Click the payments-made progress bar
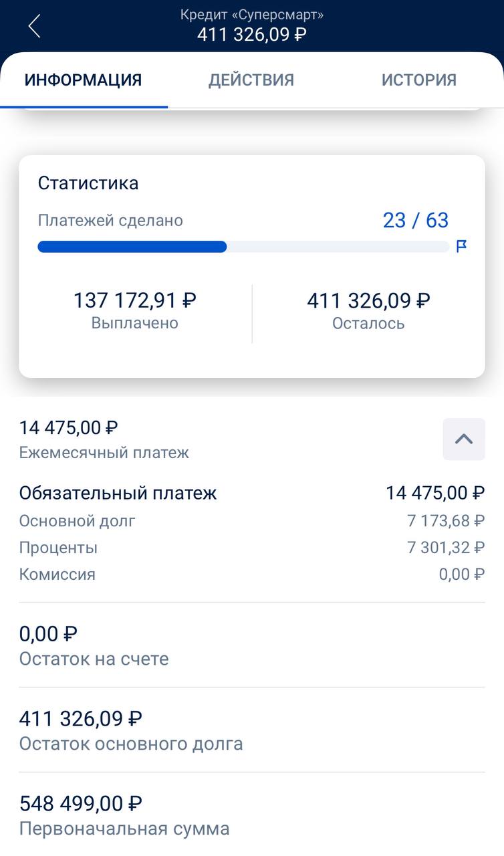The height and width of the screenshot is (856, 504). tap(243, 247)
